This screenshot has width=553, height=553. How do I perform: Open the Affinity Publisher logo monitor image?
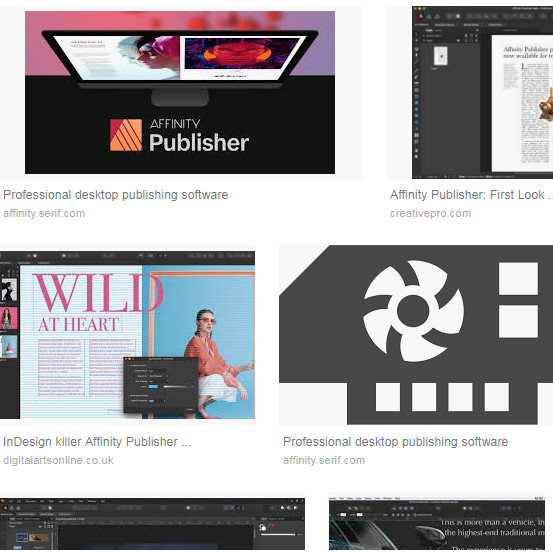coord(180,92)
